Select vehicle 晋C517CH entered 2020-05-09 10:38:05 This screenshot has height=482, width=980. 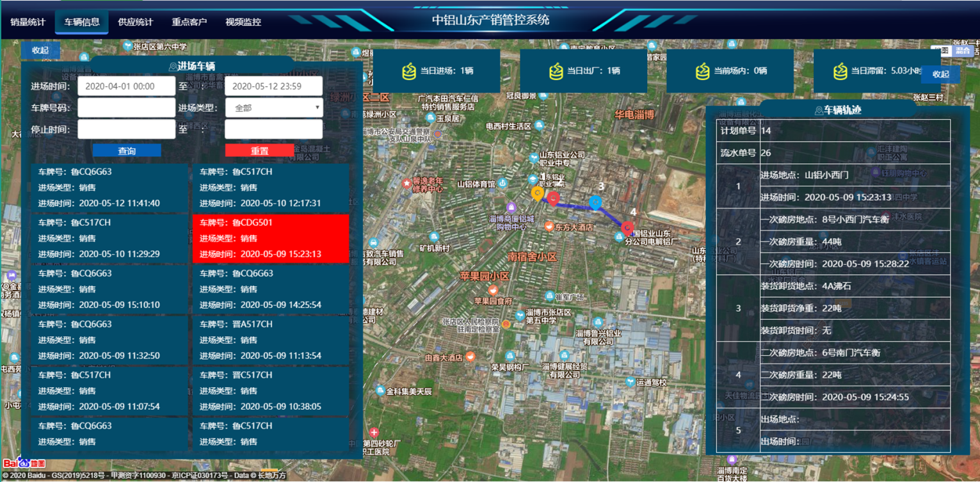click(x=271, y=390)
